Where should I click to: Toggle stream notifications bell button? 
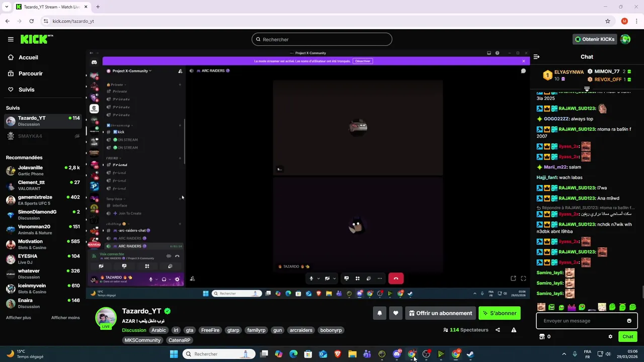coord(379,313)
